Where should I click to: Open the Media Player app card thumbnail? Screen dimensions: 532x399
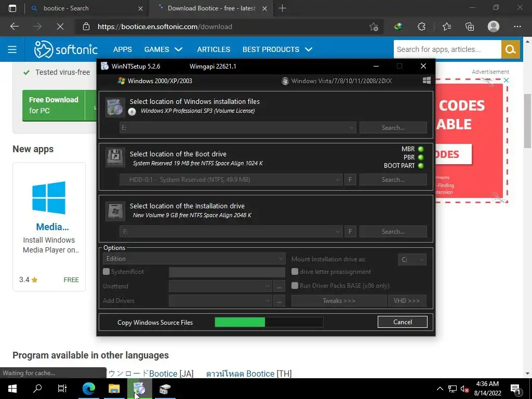(x=49, y=197)
